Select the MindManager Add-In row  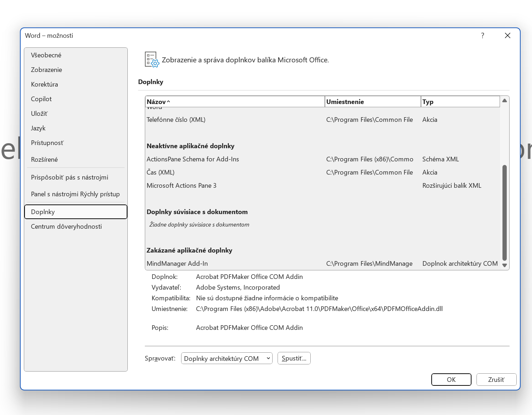(177, 264)
